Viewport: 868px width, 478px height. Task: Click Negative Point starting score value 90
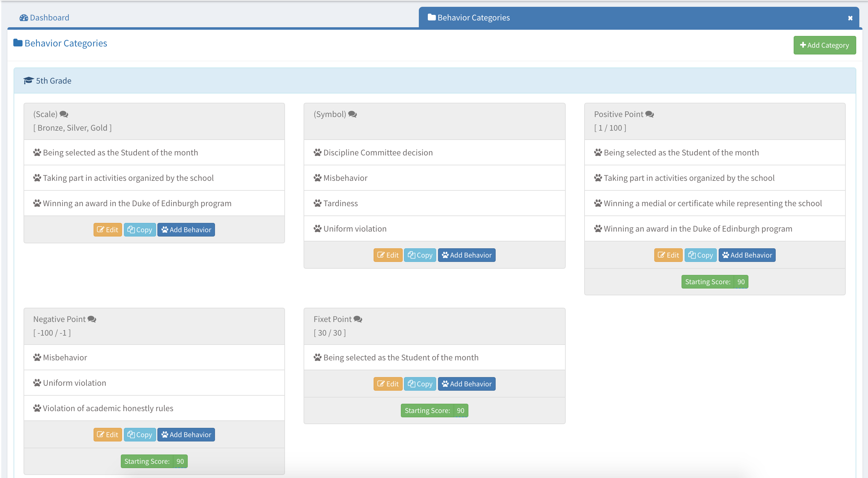tap(180, 462)
